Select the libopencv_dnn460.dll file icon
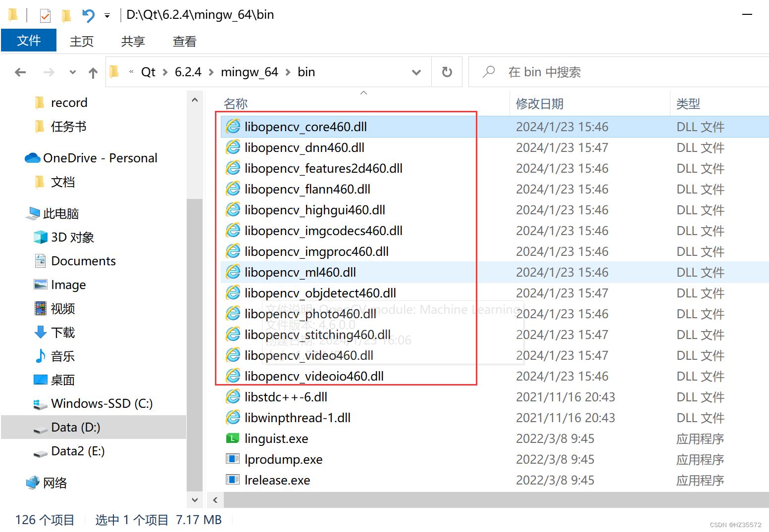This screenshot has width=769, height=532. coord(233,147)
